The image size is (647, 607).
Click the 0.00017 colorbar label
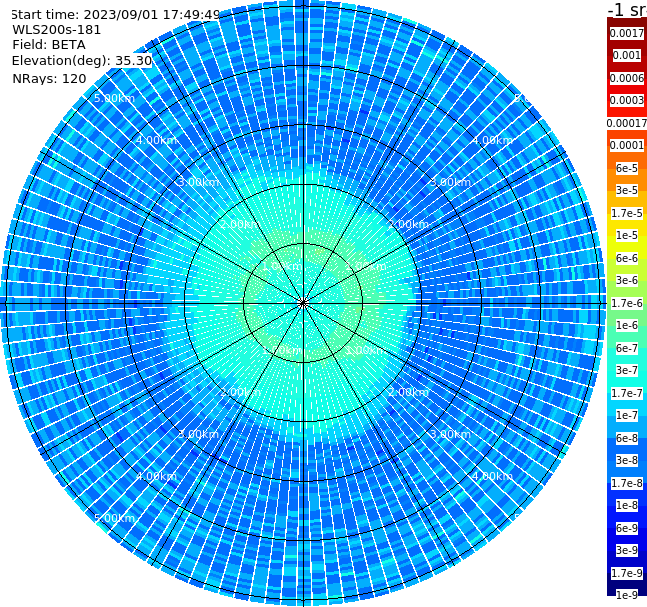627,123
